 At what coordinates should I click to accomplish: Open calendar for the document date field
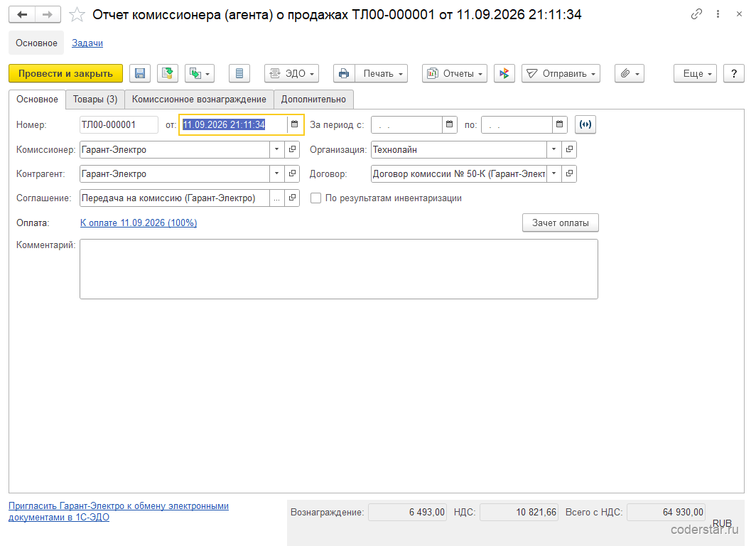(x=295, y=124)
